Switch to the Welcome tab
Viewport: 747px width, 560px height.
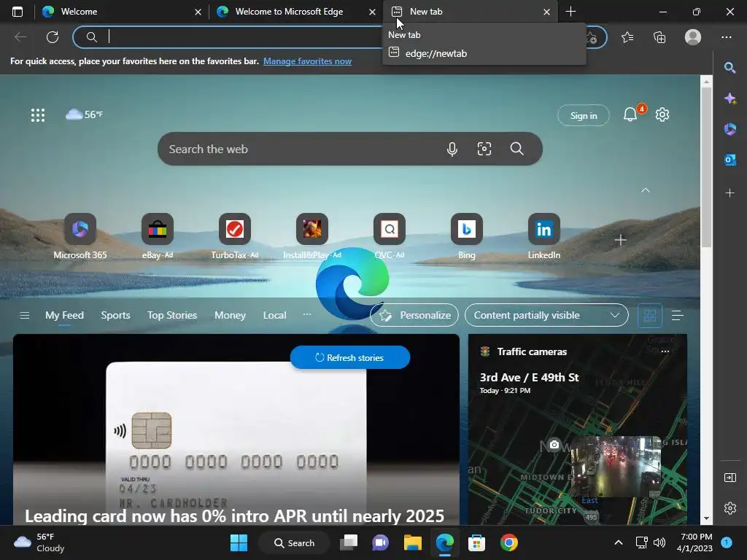(121, 12)
